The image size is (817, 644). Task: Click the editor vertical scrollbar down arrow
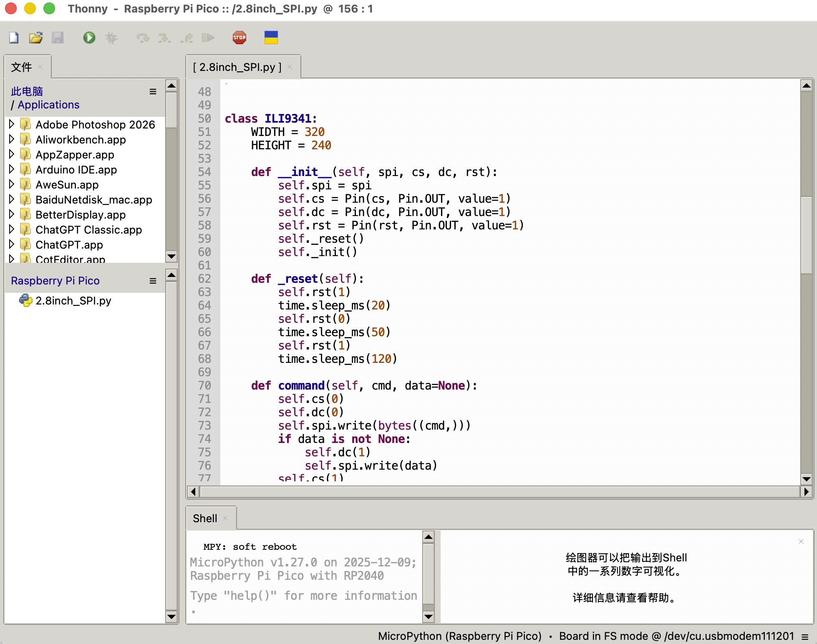(807, 479)
